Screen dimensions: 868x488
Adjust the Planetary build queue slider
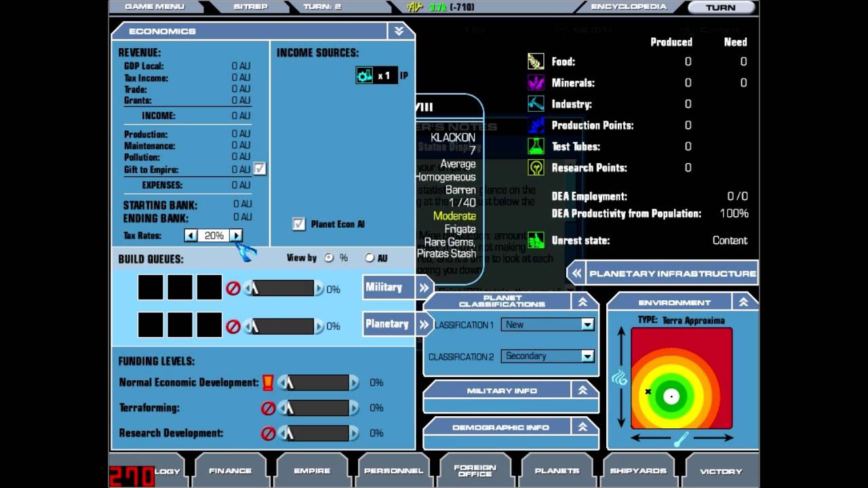284,326
